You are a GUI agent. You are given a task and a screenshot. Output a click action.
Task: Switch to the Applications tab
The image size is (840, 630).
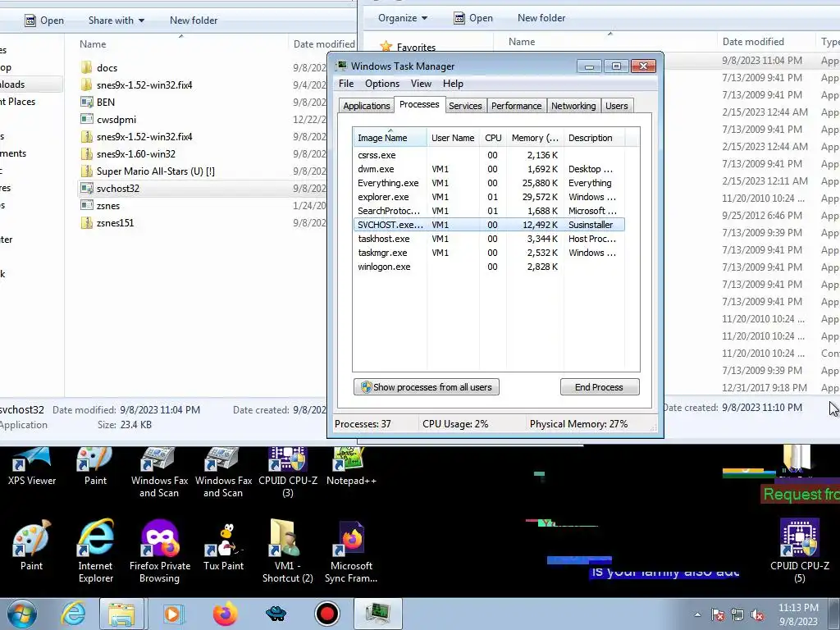coord(367,106)
